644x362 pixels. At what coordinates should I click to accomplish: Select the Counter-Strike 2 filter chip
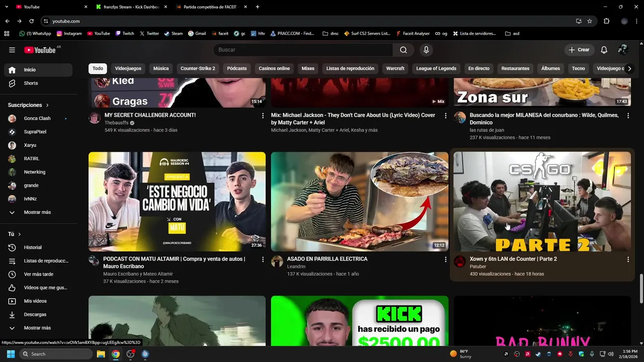198,68
